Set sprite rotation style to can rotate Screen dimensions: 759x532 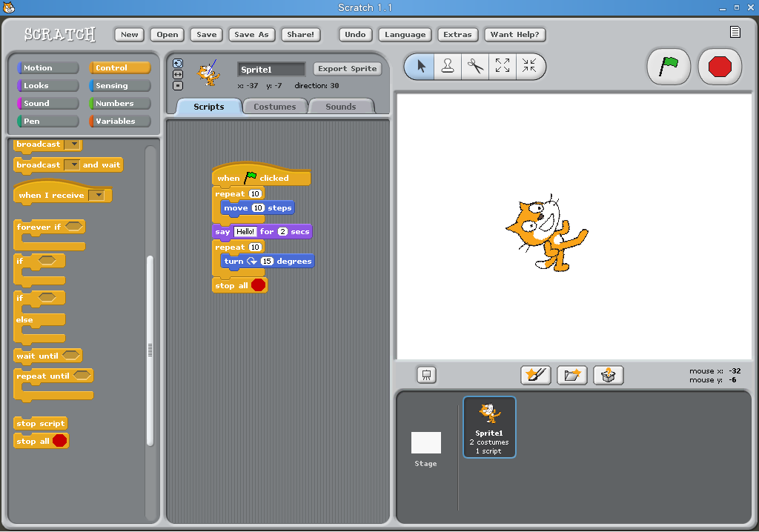pos(178,64)
